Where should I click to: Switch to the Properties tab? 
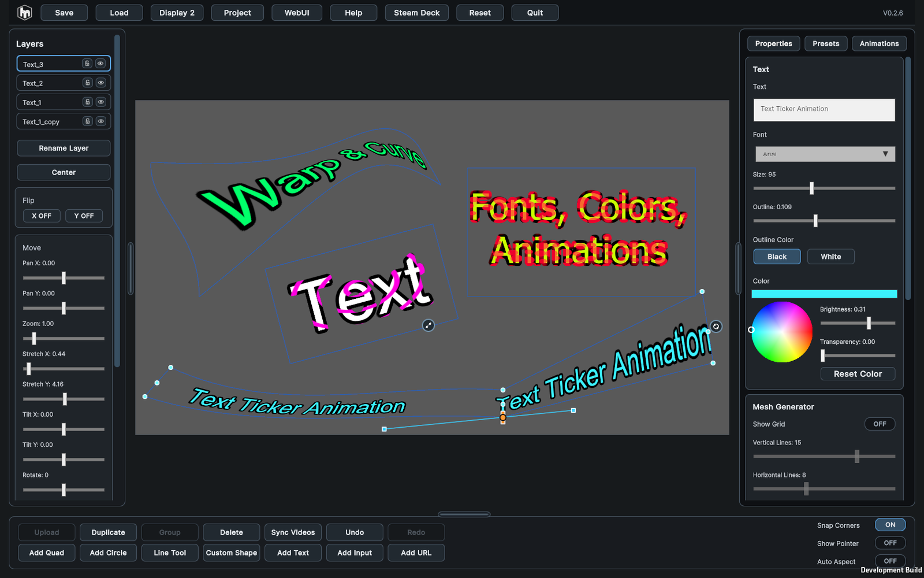tap(773, 43)
